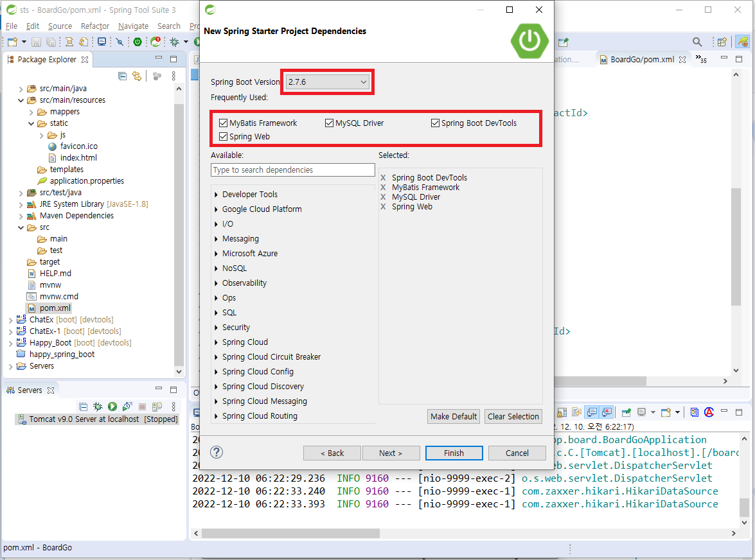Click the Clear Selection button
The width and height of the screenshot is (755, 560).
(x=513, y=416)
